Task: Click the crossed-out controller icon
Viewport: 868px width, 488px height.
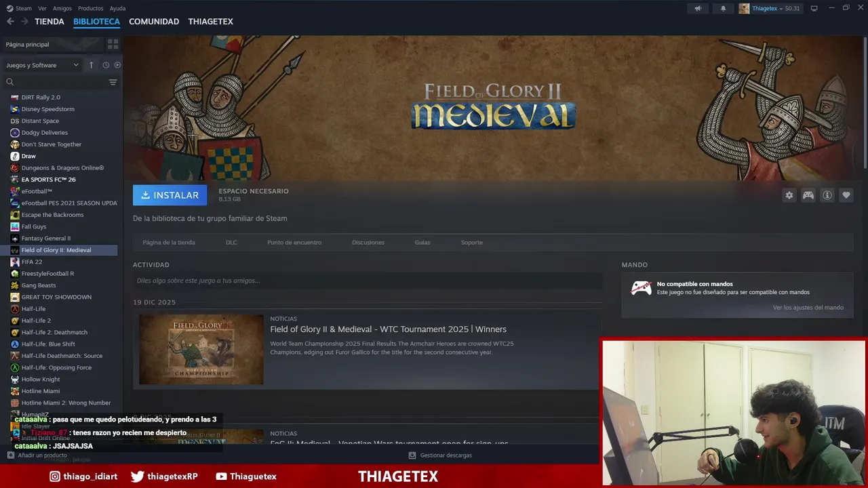Action: coord(642,288)
